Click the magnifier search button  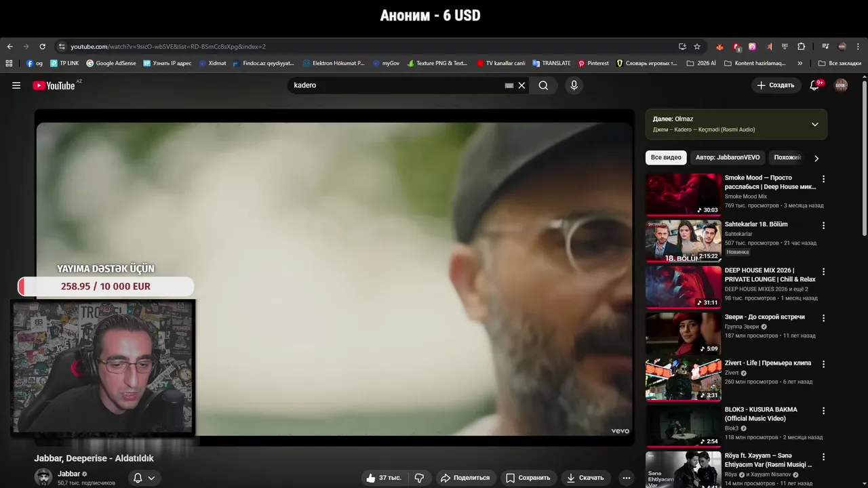coord(543,85)
